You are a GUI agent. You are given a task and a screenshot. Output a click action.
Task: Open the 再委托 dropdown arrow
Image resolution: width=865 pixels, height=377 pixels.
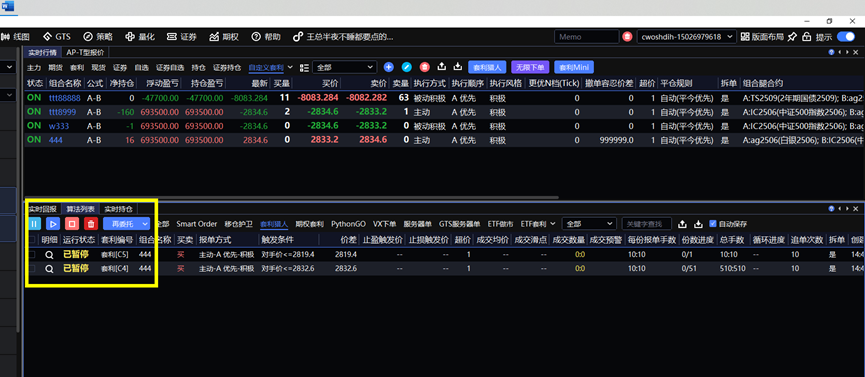(x=145, y=224)
